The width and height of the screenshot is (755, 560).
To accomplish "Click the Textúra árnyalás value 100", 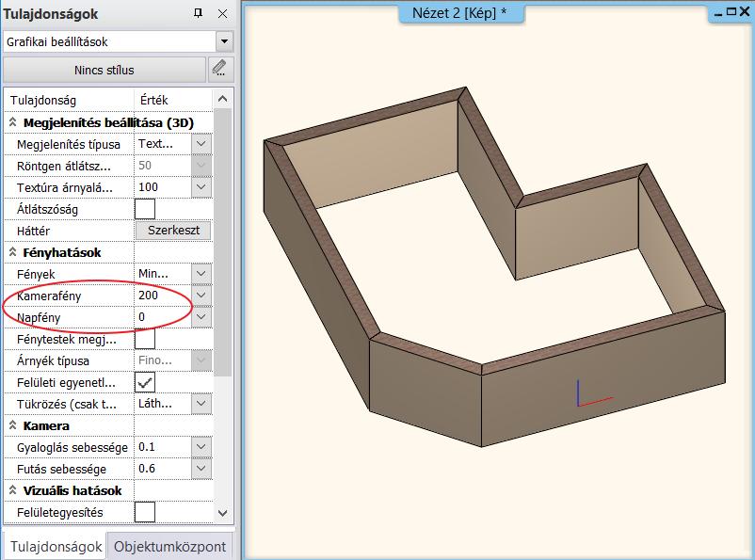I will (163, 187).
